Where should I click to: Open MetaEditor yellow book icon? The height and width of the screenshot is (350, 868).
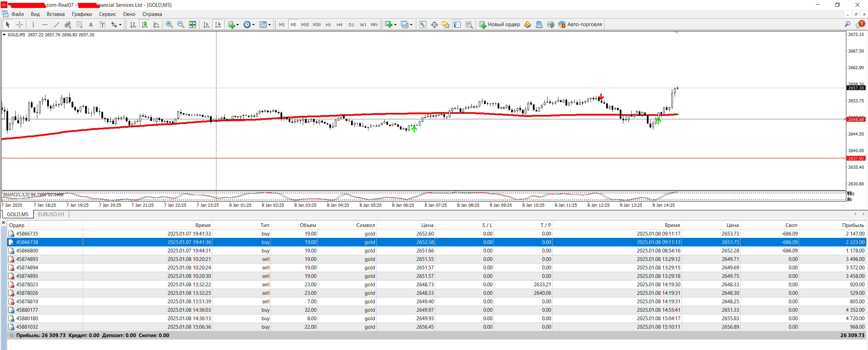coord(527,24)
